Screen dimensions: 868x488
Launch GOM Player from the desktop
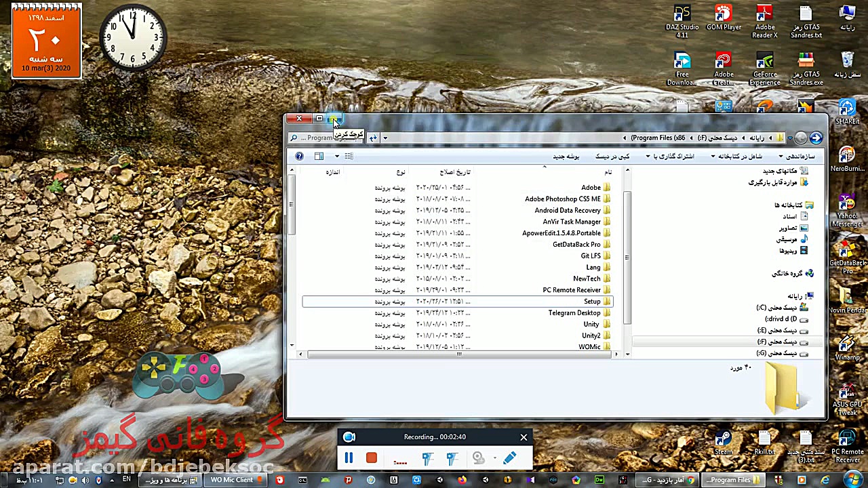(x=724, y=18)
